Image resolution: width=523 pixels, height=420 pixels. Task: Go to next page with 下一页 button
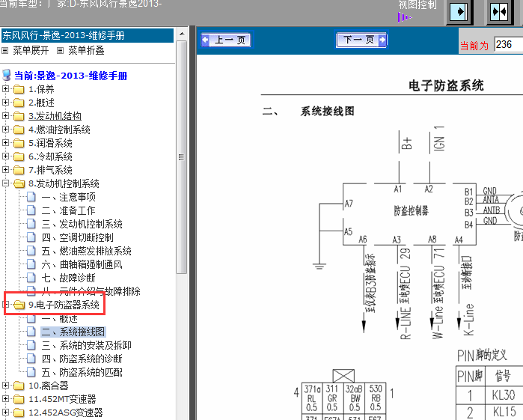point(361,40)
